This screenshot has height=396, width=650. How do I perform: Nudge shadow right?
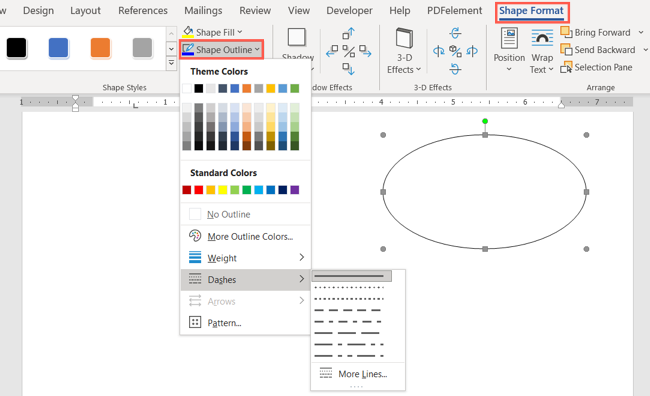365,51
